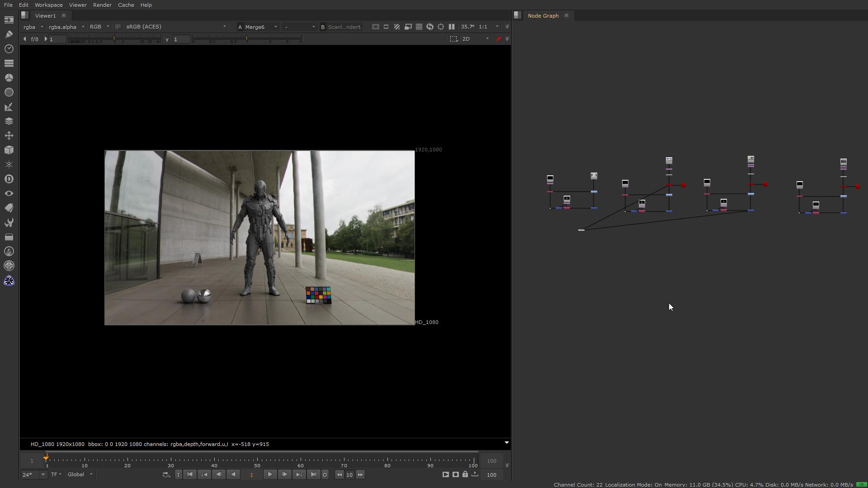Open the Time nodes menu (clock icon)

pos(9,49)
